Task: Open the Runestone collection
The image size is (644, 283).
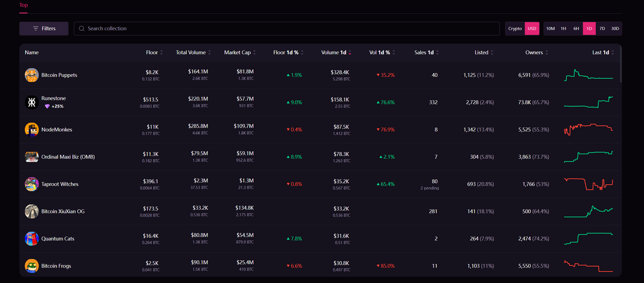Action: coord(54,98)
